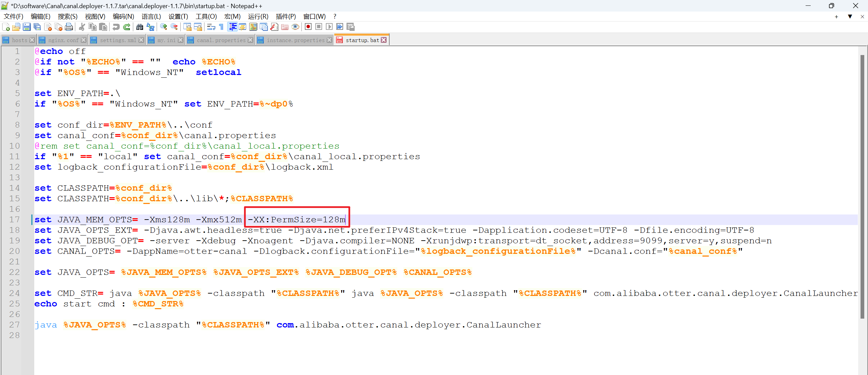Click the New file toolbar icon

click(6, 27)
